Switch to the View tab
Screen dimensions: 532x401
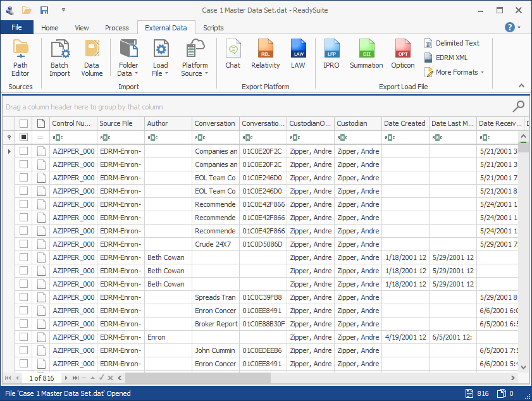[82, 28]
